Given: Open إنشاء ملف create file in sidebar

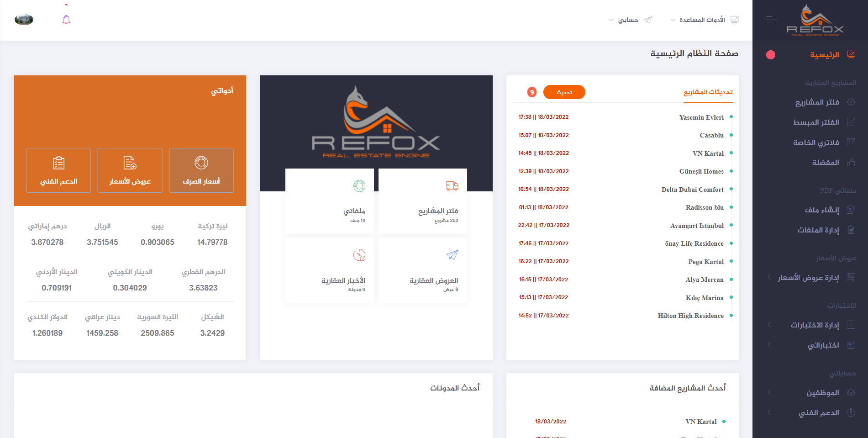Looking at the screenshot, I should point(821,210).
